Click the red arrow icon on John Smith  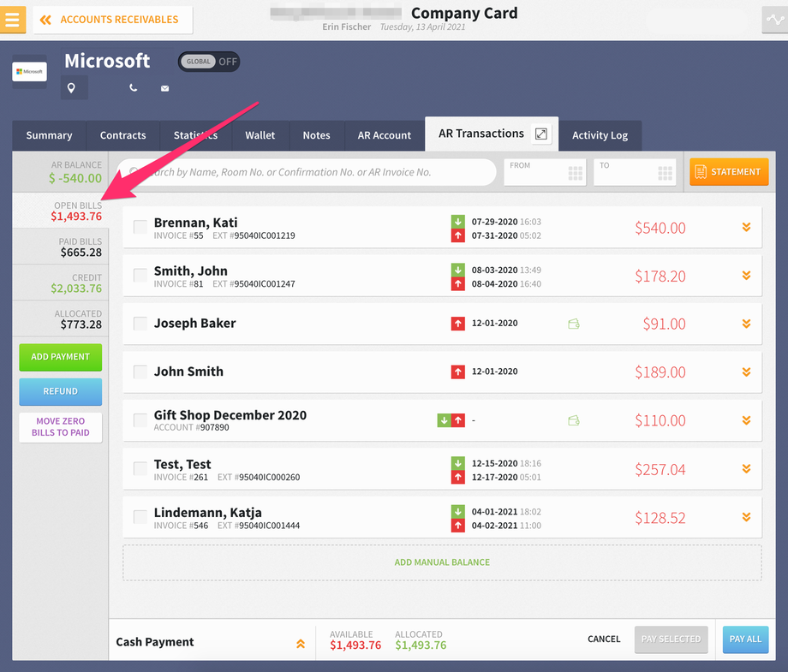tap(458, 372)
